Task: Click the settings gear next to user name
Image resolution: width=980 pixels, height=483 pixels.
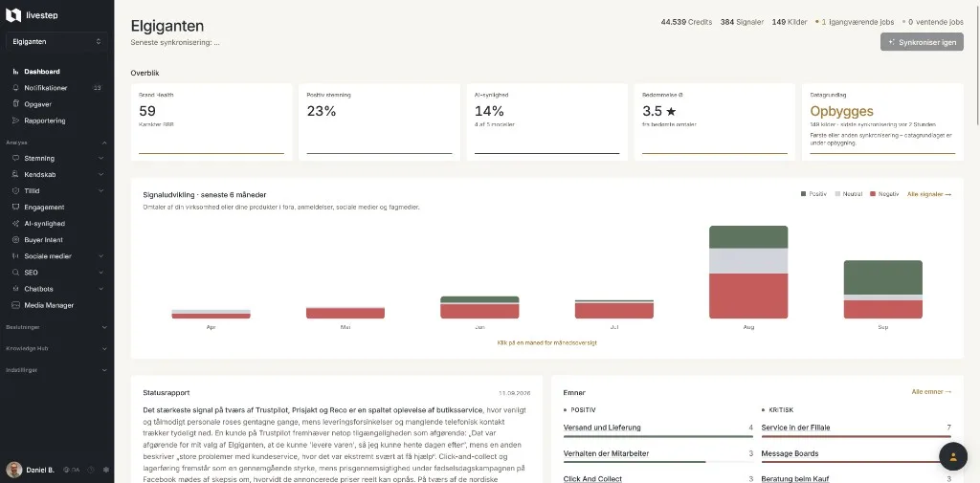Action: click(105, 470)
